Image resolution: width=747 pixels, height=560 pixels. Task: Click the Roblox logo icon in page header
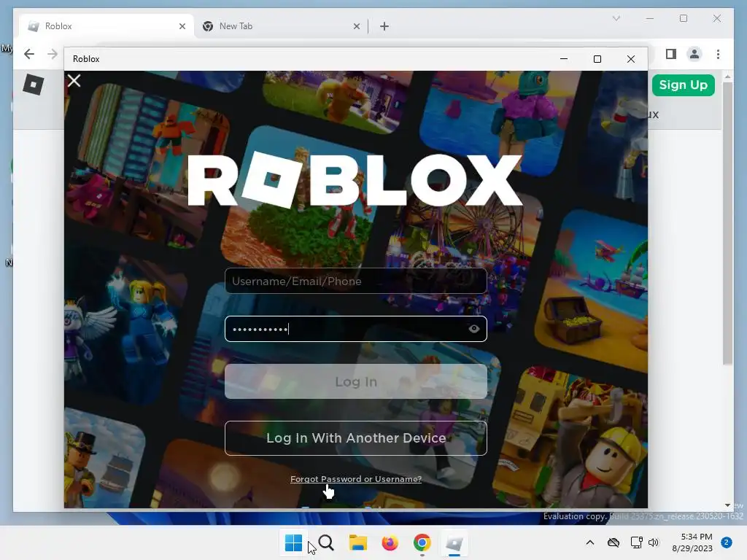click(x=34, y=85)
